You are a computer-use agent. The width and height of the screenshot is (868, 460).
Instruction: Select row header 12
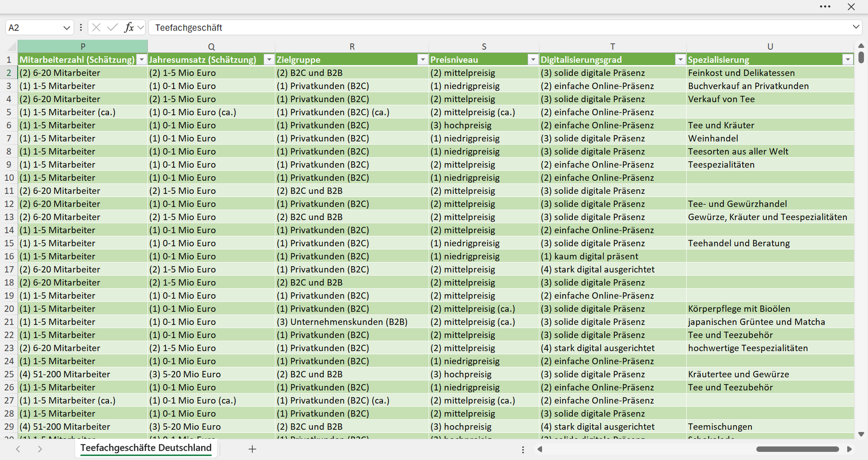click(9, 204)
